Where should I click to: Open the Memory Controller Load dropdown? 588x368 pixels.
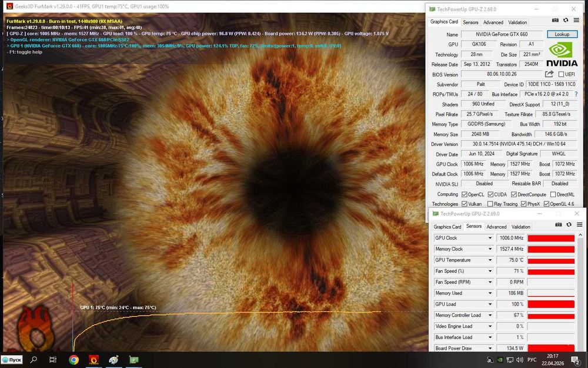point(490,315)
